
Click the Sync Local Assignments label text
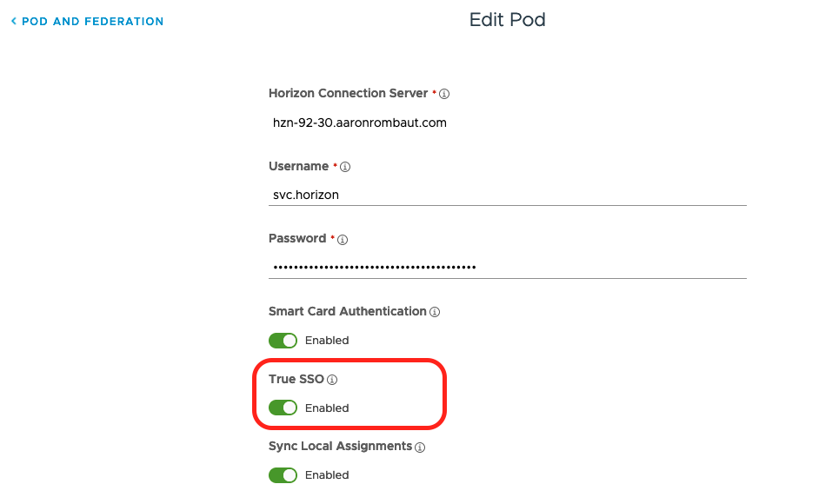340,446
